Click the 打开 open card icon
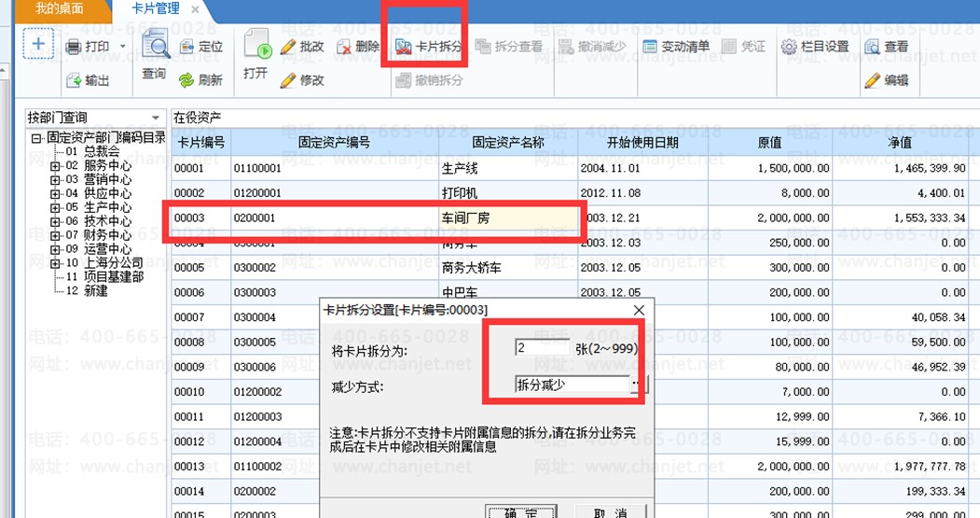 click(256, 44)
